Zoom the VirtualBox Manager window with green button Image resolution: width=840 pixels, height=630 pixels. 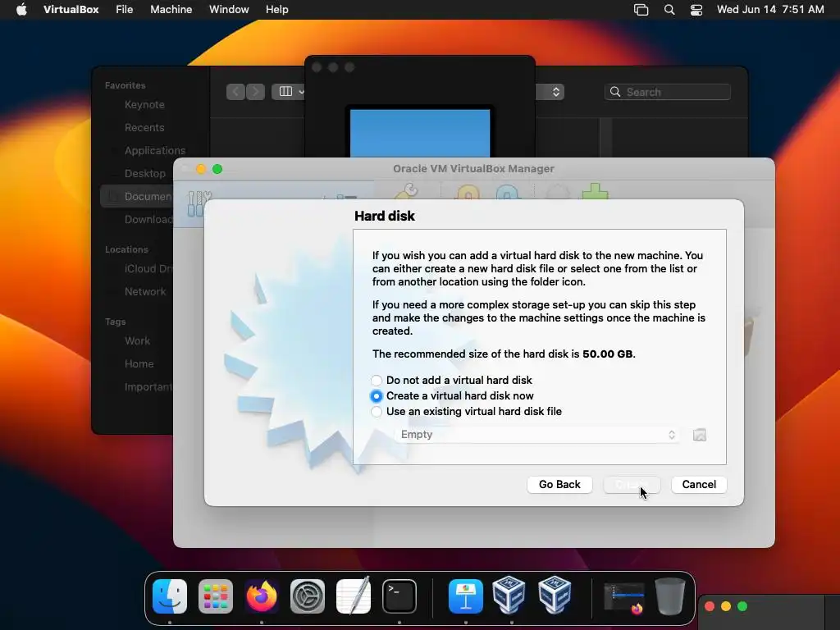pos(217,169)
